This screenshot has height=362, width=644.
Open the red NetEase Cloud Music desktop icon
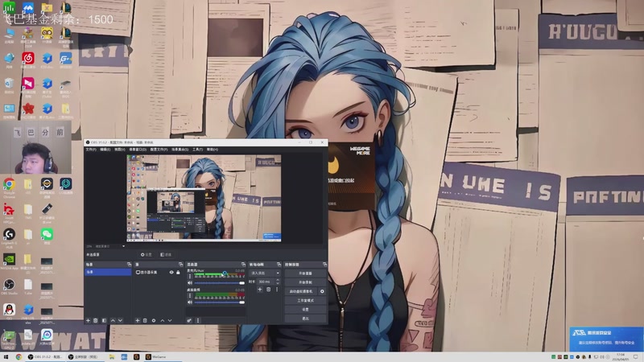click(28, 60)
